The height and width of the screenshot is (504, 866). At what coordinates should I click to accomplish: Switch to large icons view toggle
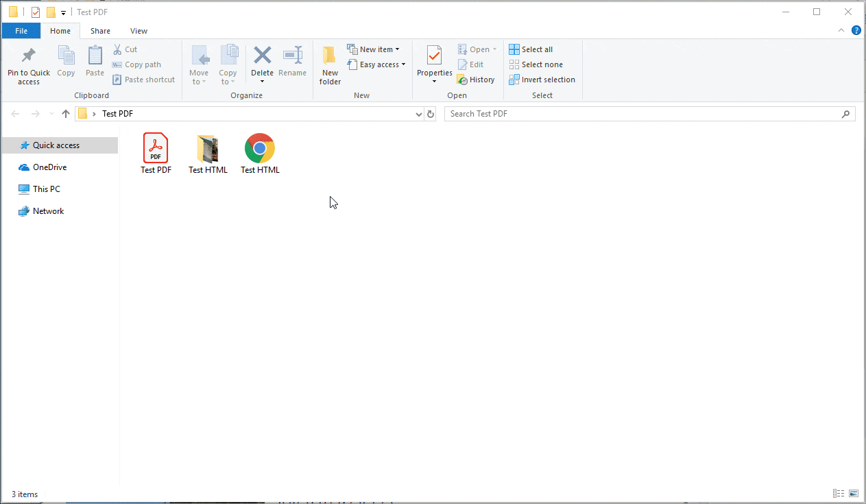click(854, 494)
